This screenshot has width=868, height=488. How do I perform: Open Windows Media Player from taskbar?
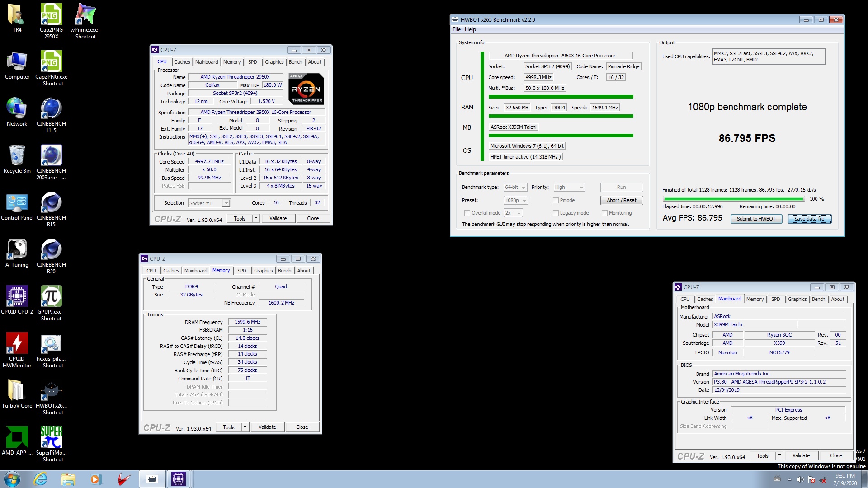tap(95, 479)
